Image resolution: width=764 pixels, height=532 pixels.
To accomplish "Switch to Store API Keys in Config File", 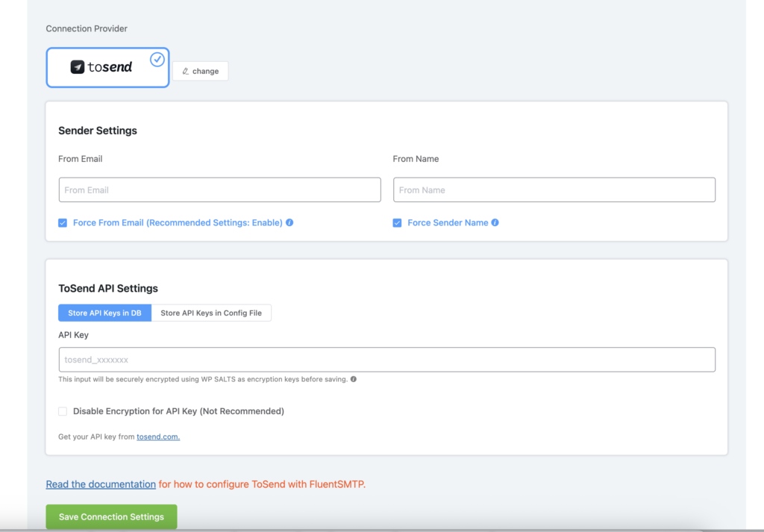I will tap(212, 313).
